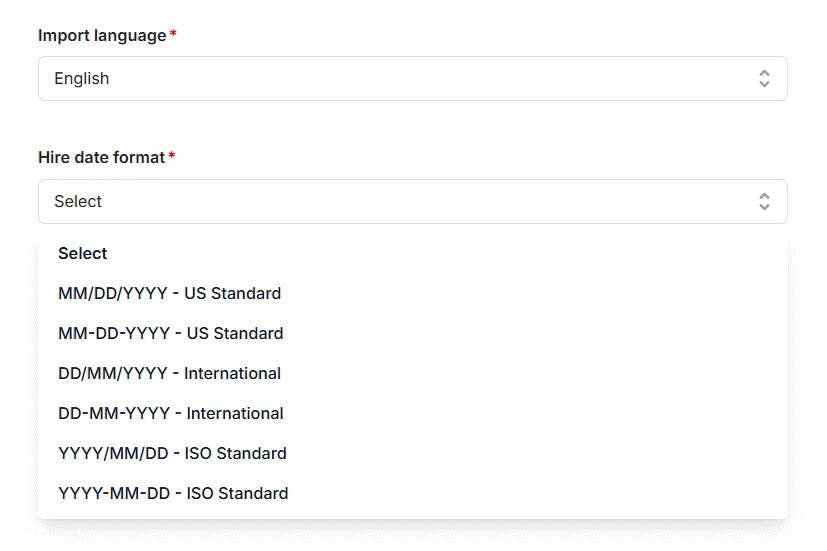The width and height of the screenshot is (827, 551).
Task: Click Select placeholder inside Hire date field
Action: click(x=78, y=202)
